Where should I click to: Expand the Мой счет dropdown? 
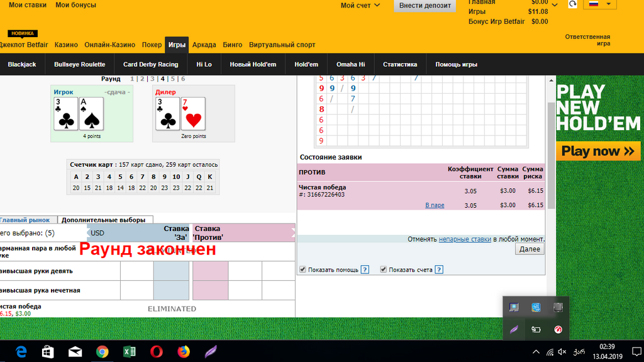click(x=360, y=5)
